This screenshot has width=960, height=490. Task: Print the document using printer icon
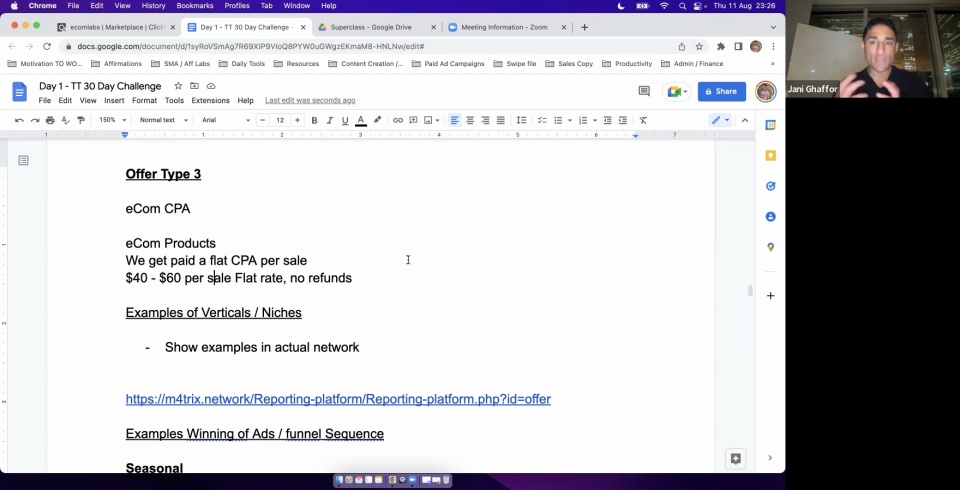pos(50,120)
